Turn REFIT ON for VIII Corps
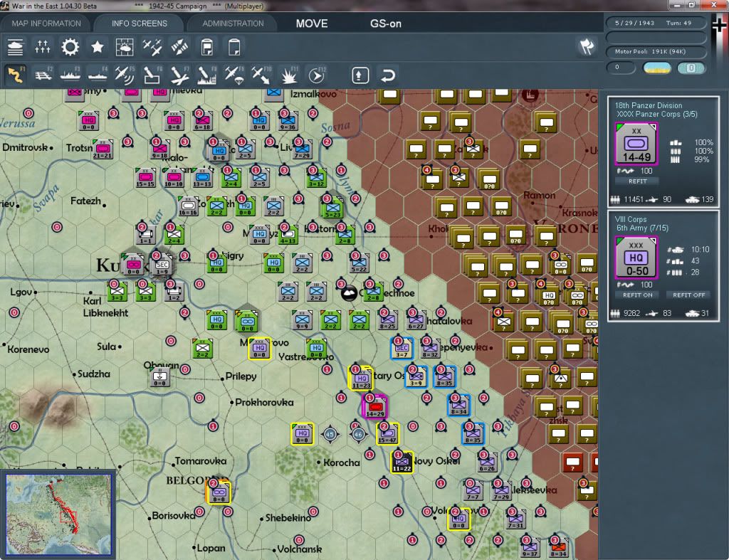729x560 pixels. 637,295
